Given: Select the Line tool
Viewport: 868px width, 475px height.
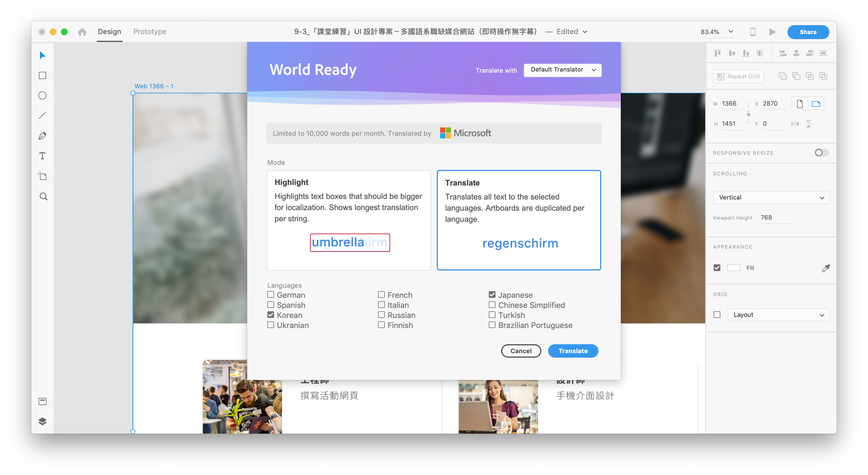Looking at the screenshot, I should pos(43,115).
